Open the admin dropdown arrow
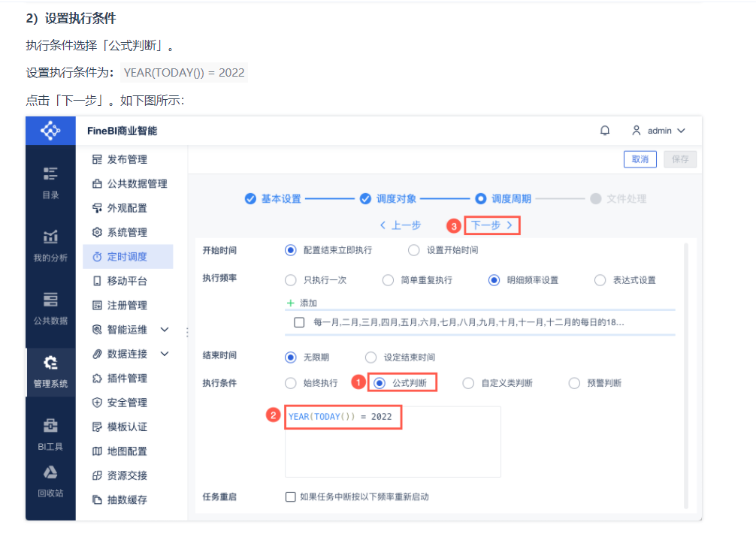Screen dimensions: 756x537 (x=681, y=131)
